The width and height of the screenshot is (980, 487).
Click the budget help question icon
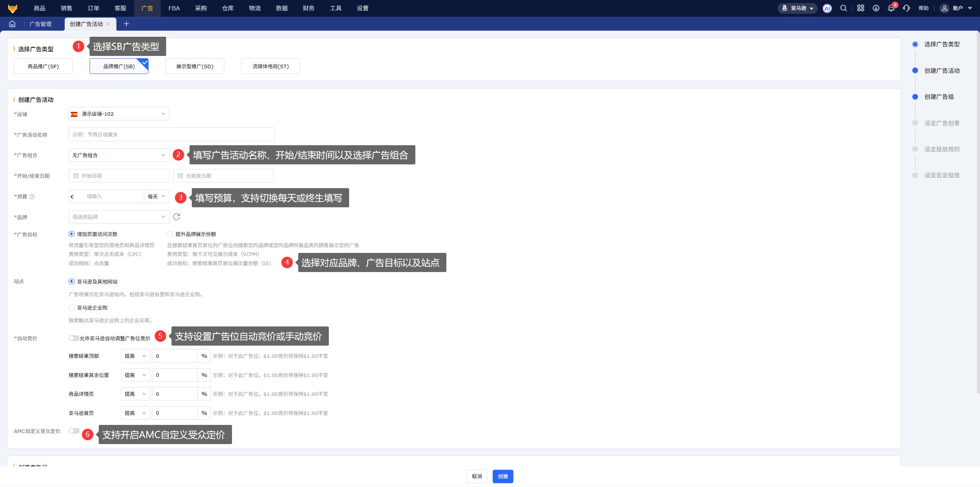click(x=32, y=197)
